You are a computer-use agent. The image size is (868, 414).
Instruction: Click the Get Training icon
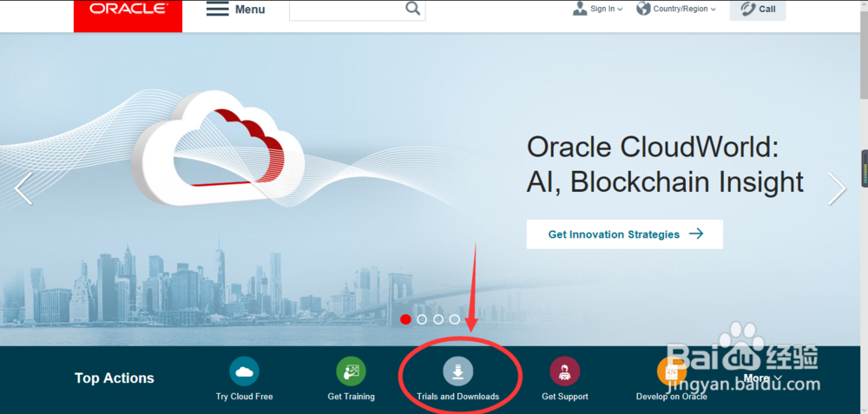[x=351, y=371]
